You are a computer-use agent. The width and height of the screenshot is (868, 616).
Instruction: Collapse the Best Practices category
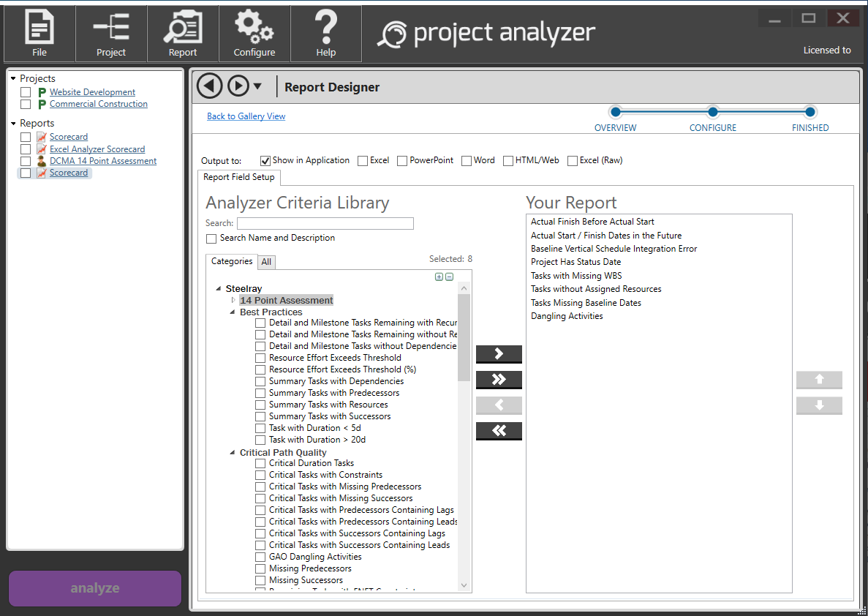(233, 312)
